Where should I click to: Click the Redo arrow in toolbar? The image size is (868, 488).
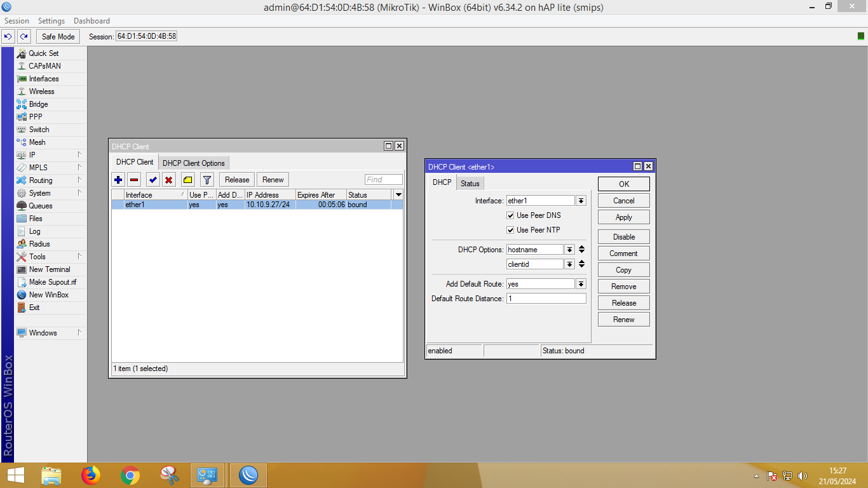24,37
